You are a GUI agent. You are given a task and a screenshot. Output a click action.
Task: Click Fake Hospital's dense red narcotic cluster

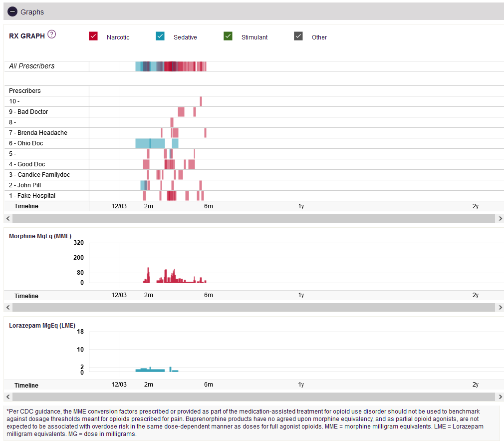172,196
